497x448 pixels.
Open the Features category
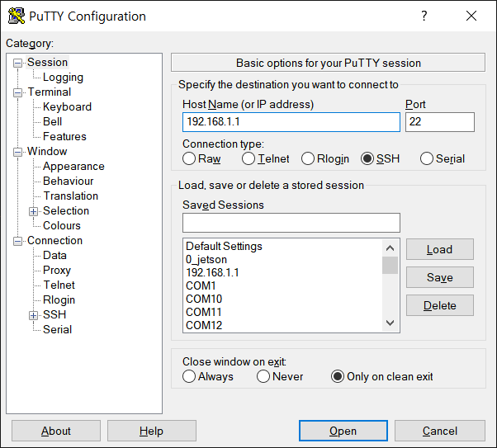[x=64, y=137]
